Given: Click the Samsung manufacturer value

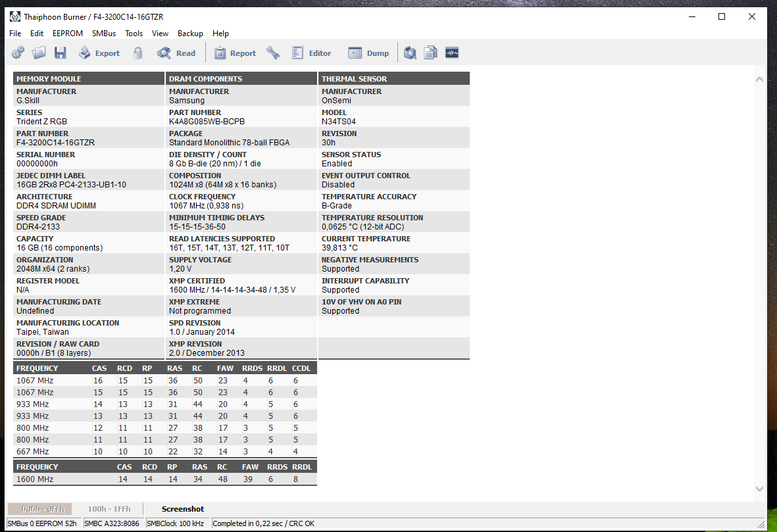Looking at the screenshot, I should [x=187, y=101].
